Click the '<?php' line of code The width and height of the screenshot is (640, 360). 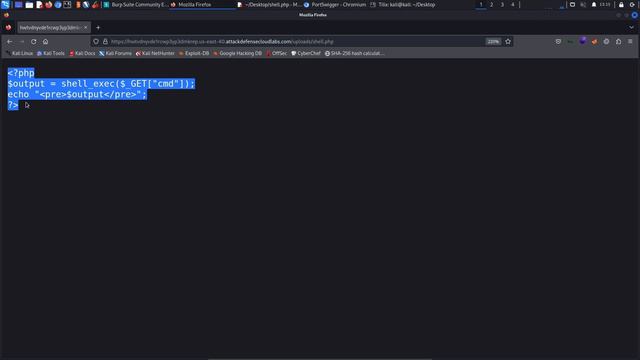[x=21, y=73]
